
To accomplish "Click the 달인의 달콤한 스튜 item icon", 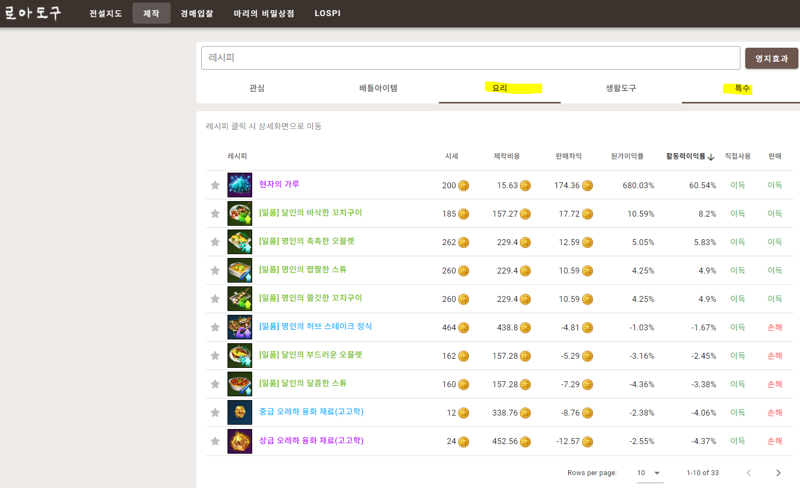I will (x=239, y=384).
